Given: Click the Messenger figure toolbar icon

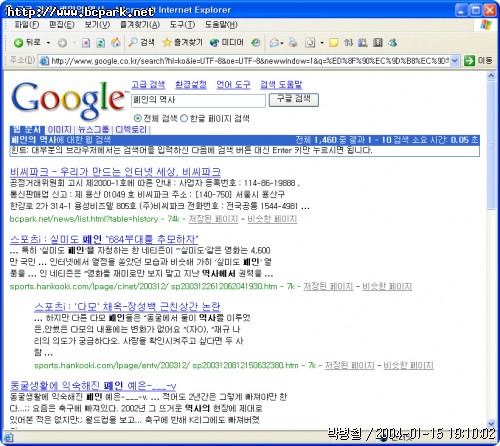Looking at the screenshot, I should tap(392, 43).
